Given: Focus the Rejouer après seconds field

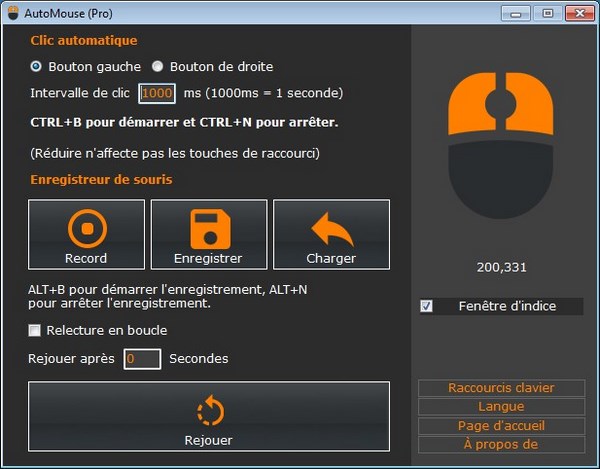Looking at the screenshot, I should click(142, 359).
